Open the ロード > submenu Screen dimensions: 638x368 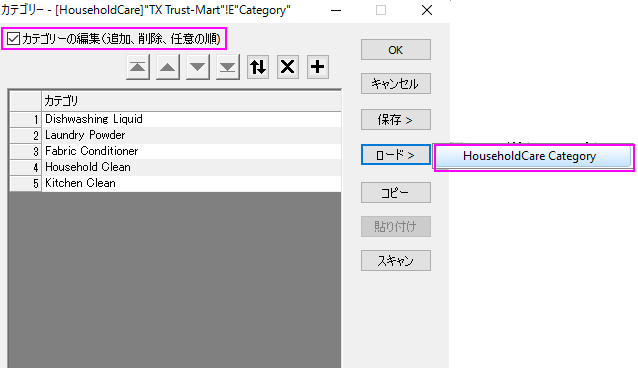point(395,155)
